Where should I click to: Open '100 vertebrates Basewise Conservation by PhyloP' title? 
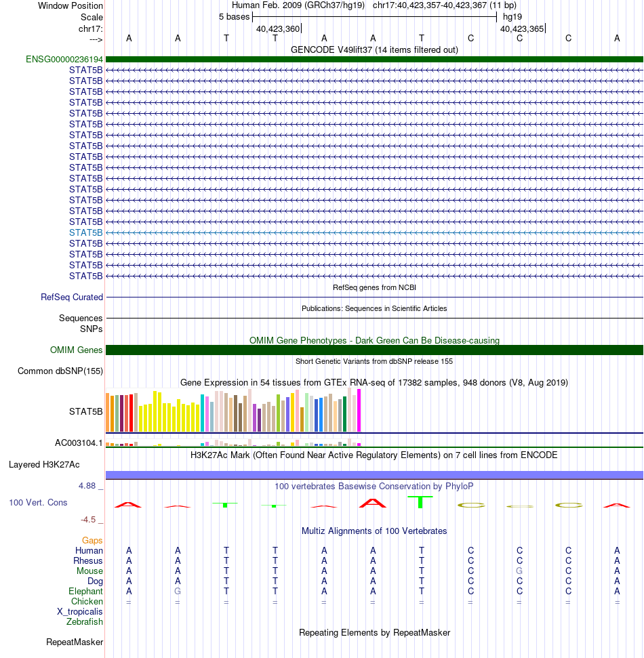(x=374, y=487)
